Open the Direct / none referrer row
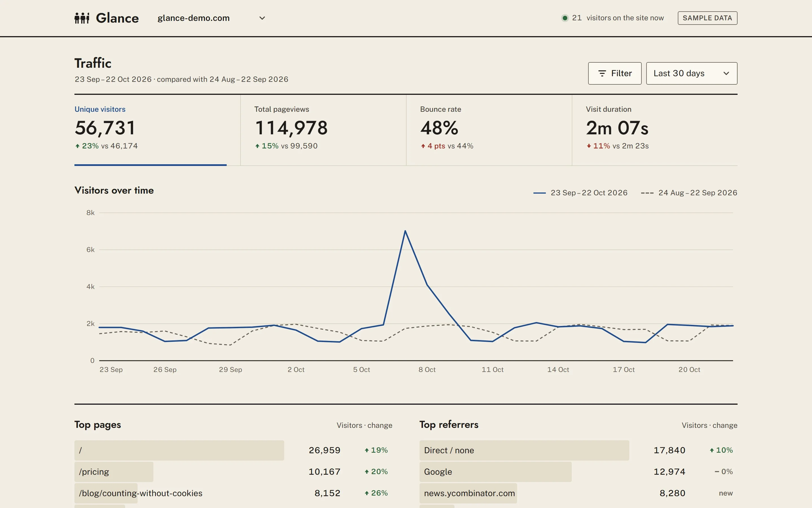812x508 pixels. tap(579, 450)
